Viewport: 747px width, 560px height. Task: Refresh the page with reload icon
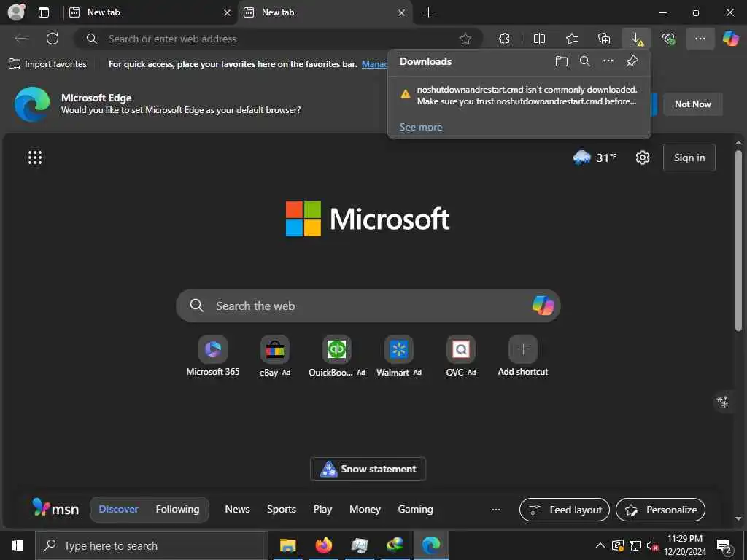coord(53,39)
